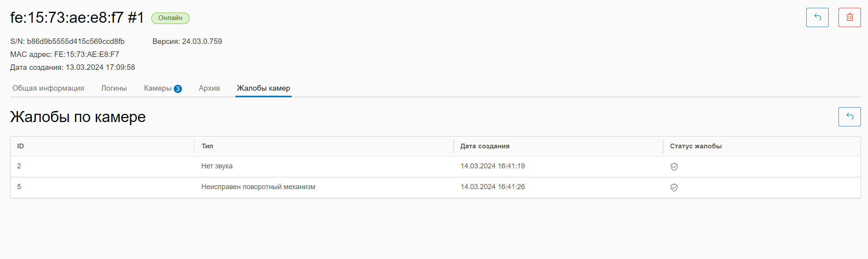Switch to the Логины tab
The height and width of the screenshot is (259, 868).
pos(114,88)
